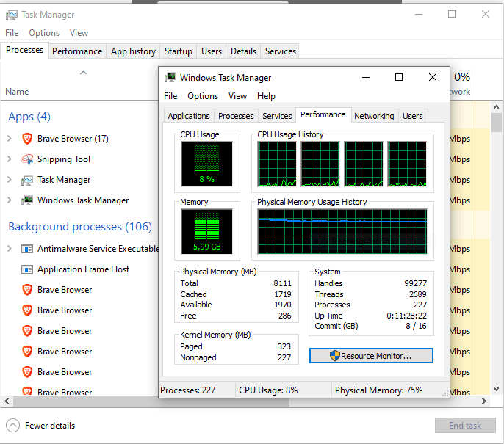Click the Handles value 99277

[x=415, y=283]
